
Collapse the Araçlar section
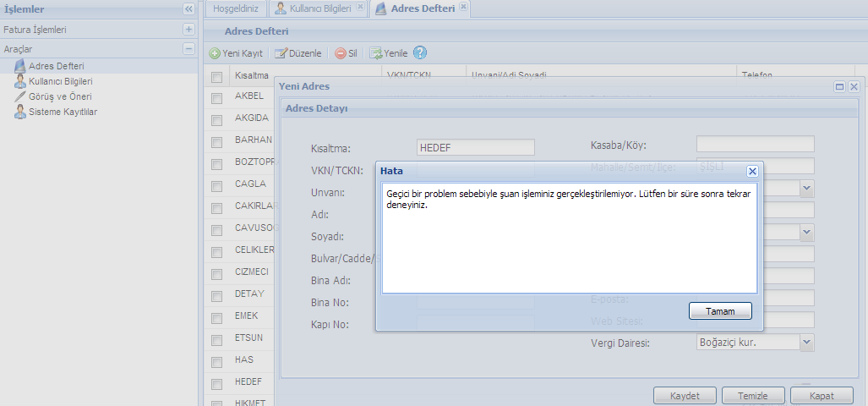[x=188, y=49]
